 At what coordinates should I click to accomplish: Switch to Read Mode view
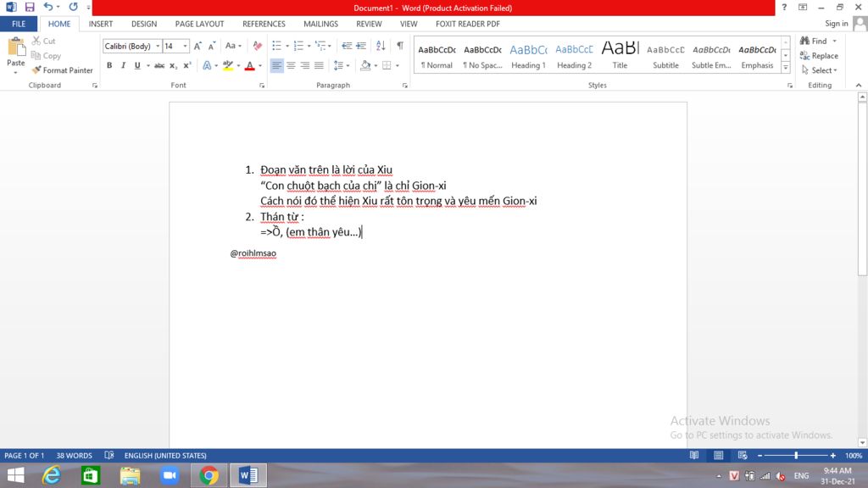tap(694, 455)
